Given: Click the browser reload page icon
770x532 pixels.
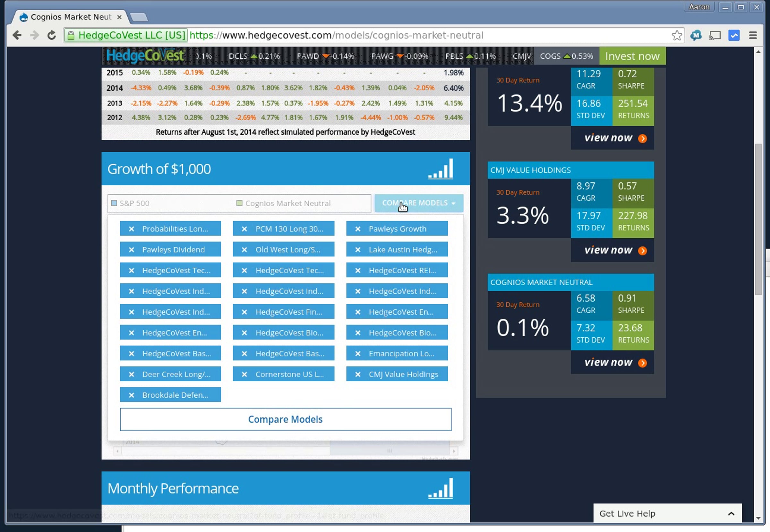Looking at the screenshot, I should [51, 35].
